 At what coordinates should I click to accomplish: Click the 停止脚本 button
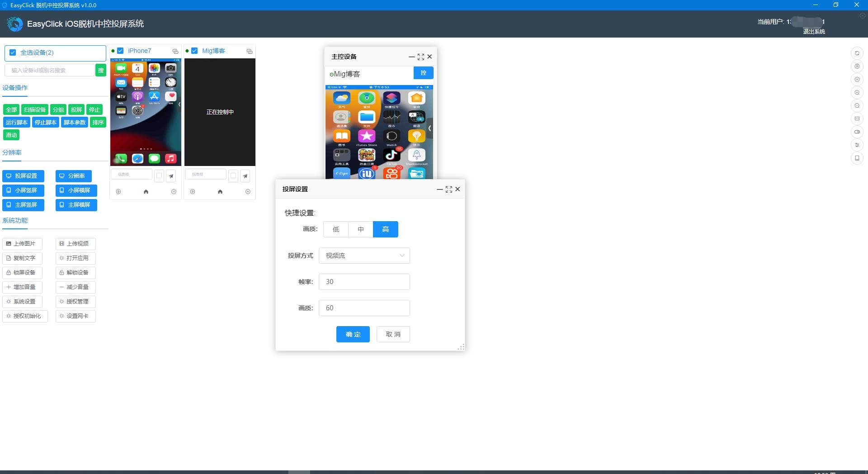tap(46, 122)
